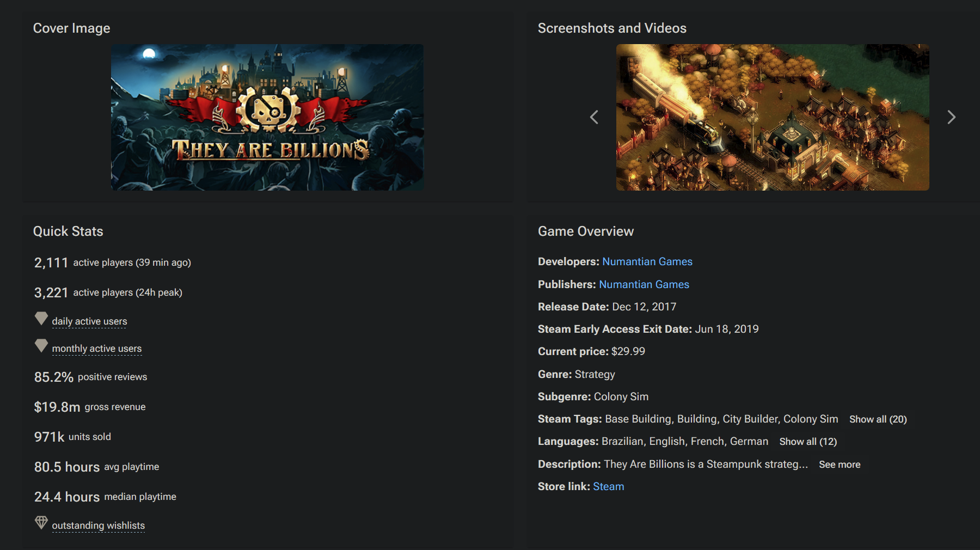Click the Genre: Strategy text
This screenshot has width=980, height=550.
tap(577, 374)
